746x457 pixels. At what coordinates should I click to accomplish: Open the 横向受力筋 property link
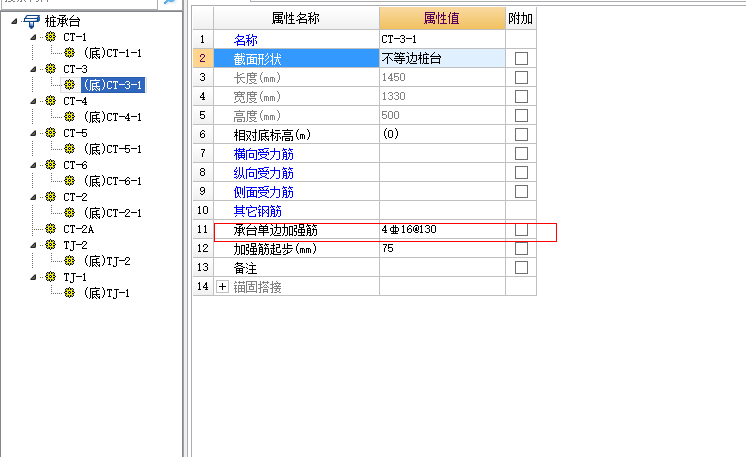point(264,154)
